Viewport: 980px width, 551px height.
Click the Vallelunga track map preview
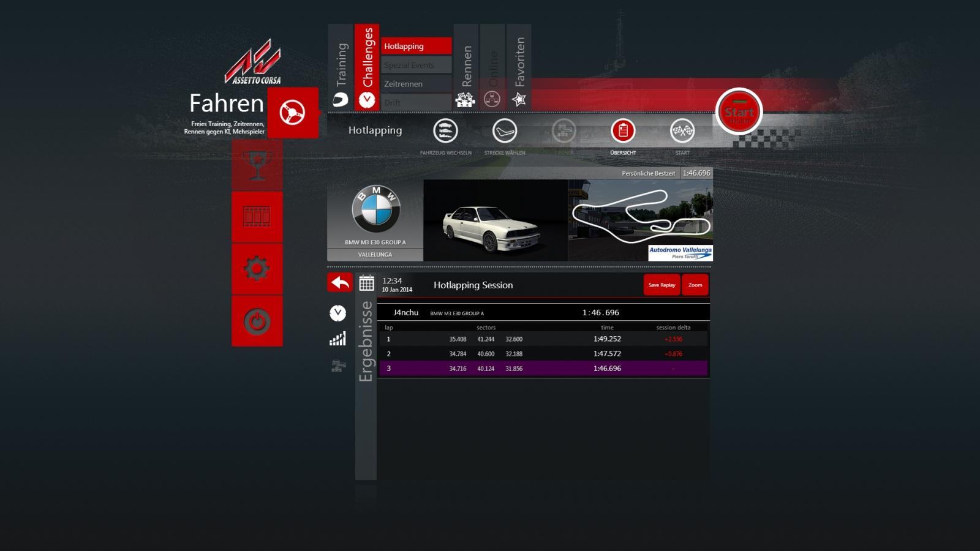point(641,220)
